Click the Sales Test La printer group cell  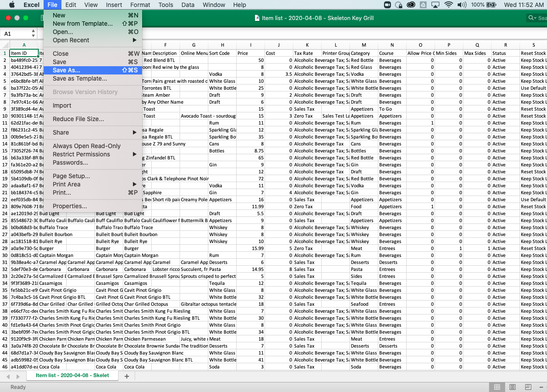click(336, 116)
